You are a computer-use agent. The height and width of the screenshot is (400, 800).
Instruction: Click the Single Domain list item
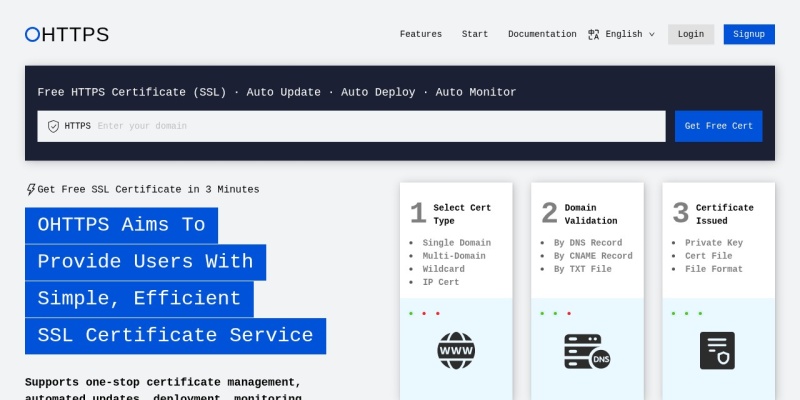457,243
